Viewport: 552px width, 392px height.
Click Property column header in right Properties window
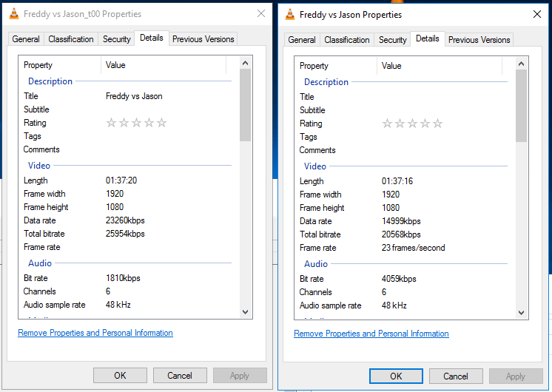[336, 66]
